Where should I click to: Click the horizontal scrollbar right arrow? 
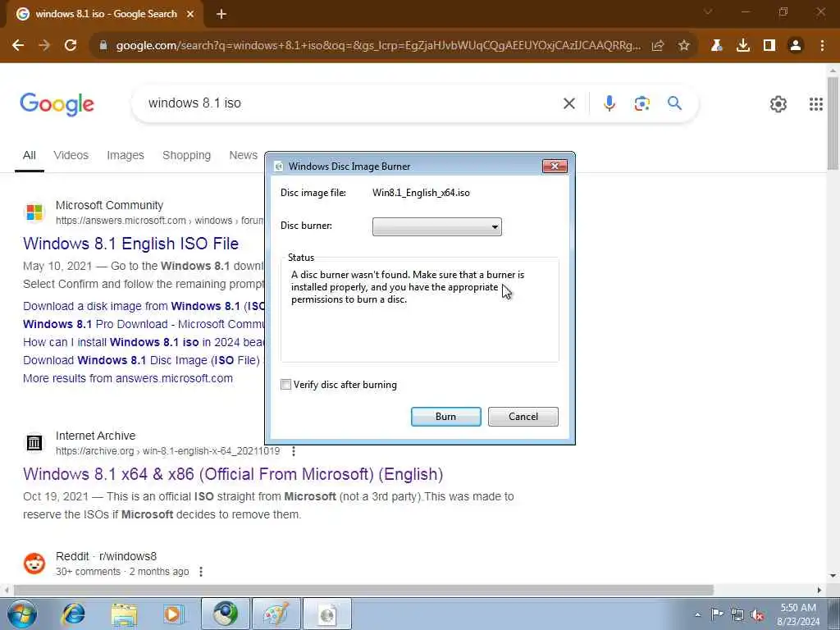(819, 590)
